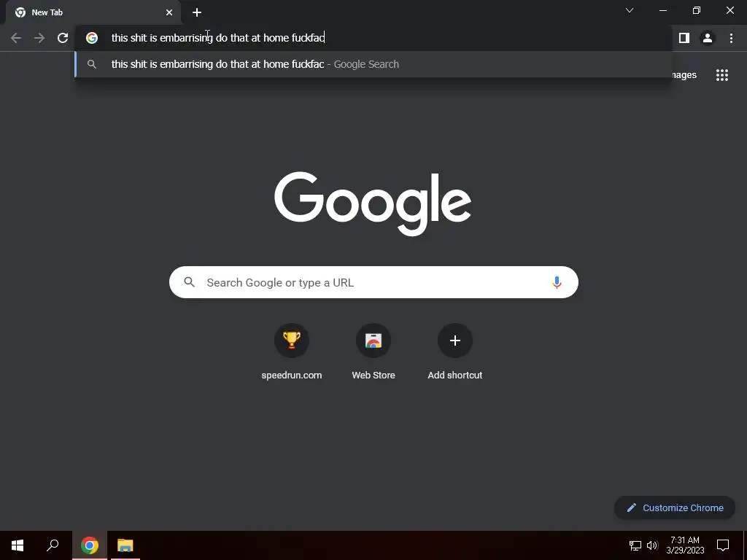Select the Google Search suggestion row
Viewport: 747px width, 560px height.
click(x=373, y=64)
